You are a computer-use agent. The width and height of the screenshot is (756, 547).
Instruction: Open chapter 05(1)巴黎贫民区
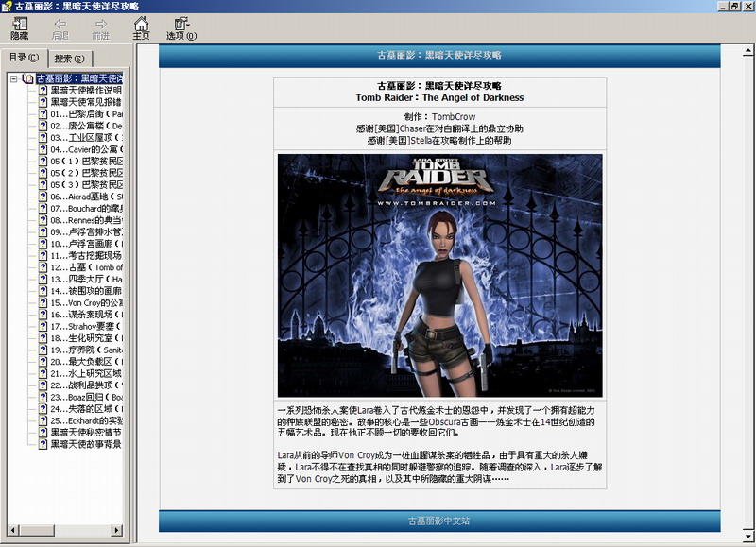(x=86, y=162)
